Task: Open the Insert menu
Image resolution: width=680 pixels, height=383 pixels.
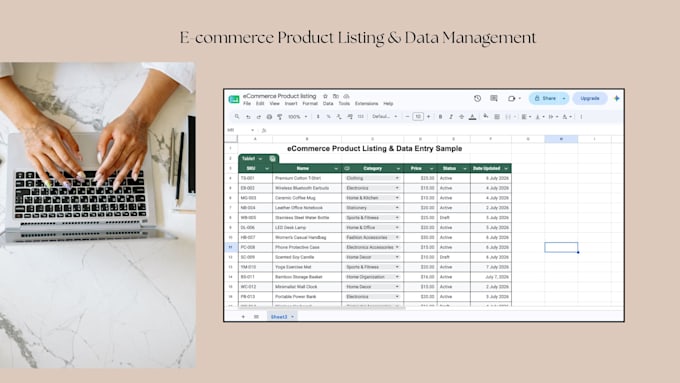Action: [291, 104]
